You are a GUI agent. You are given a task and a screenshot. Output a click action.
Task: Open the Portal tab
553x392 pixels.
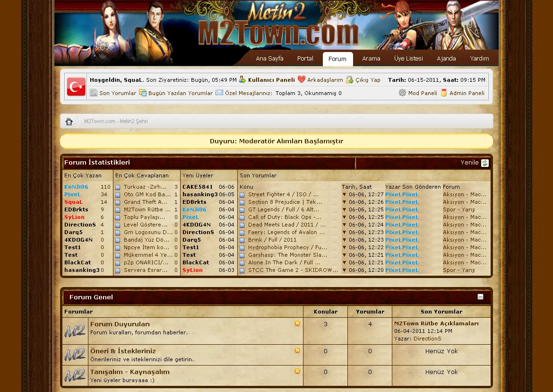pyautogui.click(x=305, y=59)
